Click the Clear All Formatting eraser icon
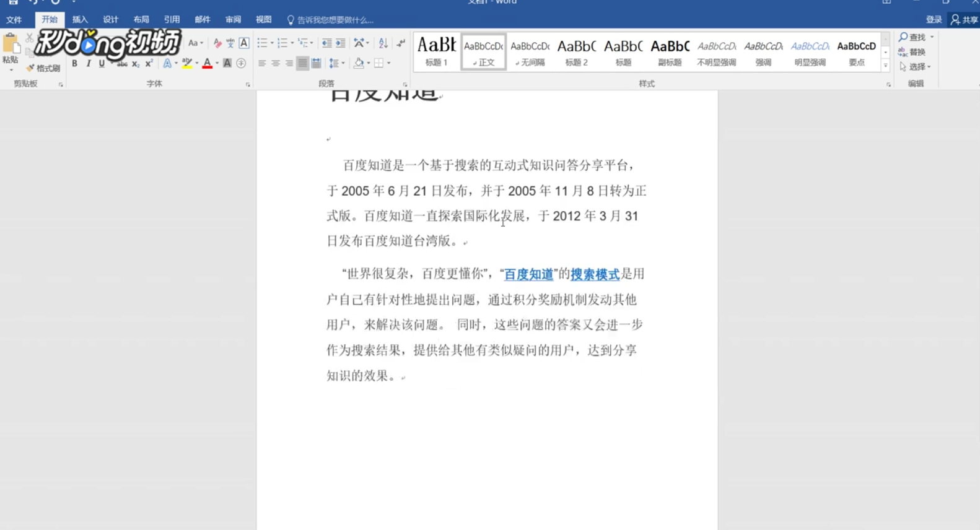980x530 pixels. coord(217,43)
